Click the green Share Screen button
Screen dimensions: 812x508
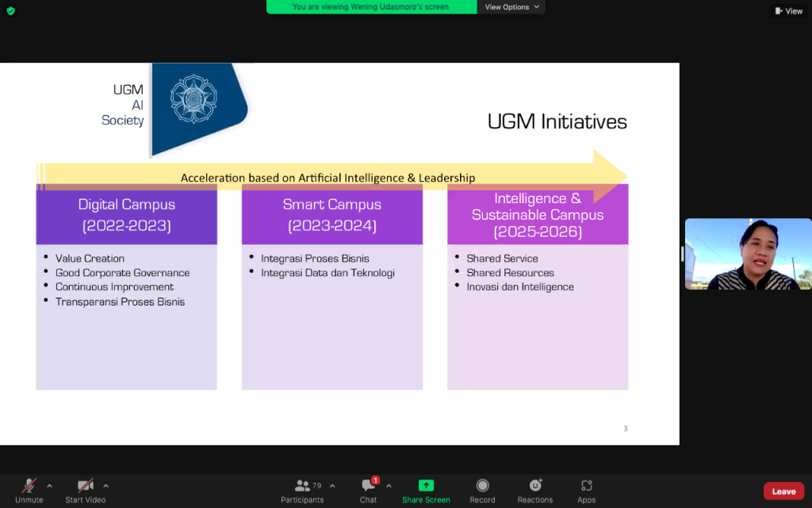pyautogui.click(x=426, y=491)
